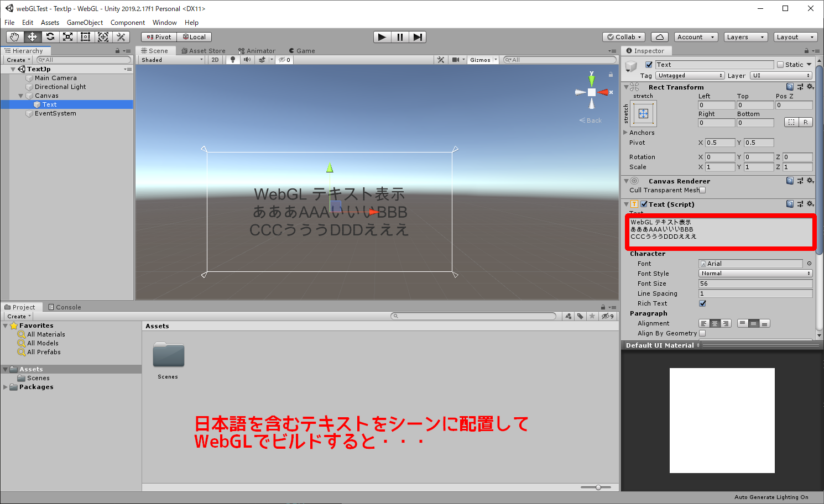Image resolution: width=824 pixels, height=504 pixels.
Task: Open the Layout dropdown
Action: click(795, 37)
